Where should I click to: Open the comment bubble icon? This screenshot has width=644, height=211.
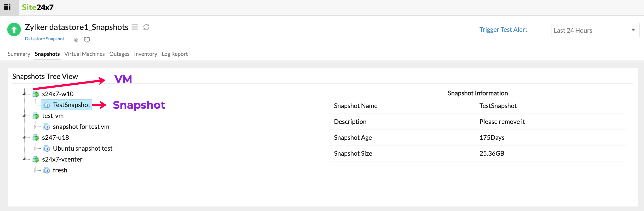[87, 39]
